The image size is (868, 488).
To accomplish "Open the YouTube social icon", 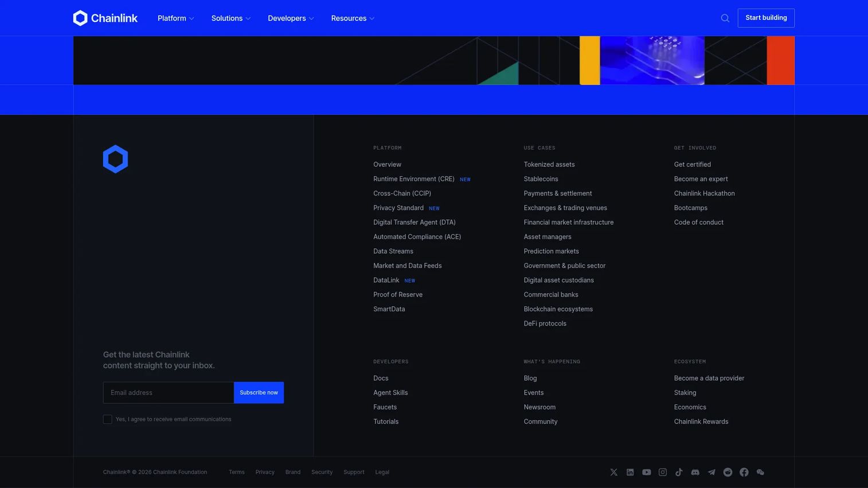I will (647, 472).
